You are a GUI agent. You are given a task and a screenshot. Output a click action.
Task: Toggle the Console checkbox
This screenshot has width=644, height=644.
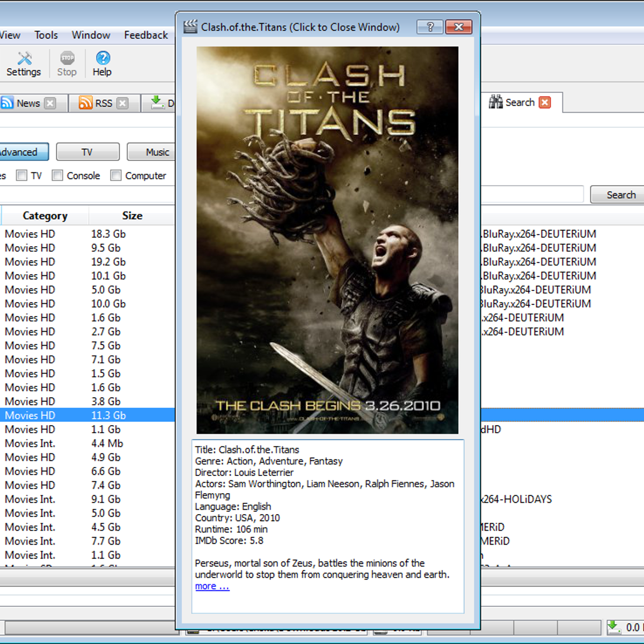click(x=57, y=175)
